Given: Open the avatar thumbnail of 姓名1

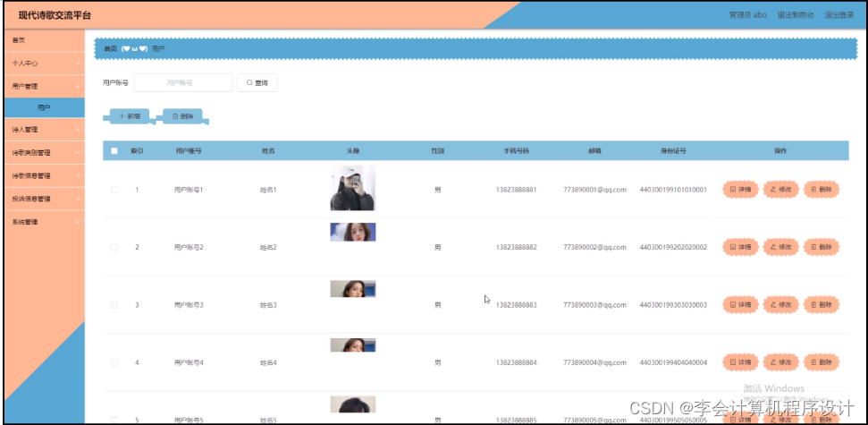Looking at the screenshot, I should click(353, 188).
